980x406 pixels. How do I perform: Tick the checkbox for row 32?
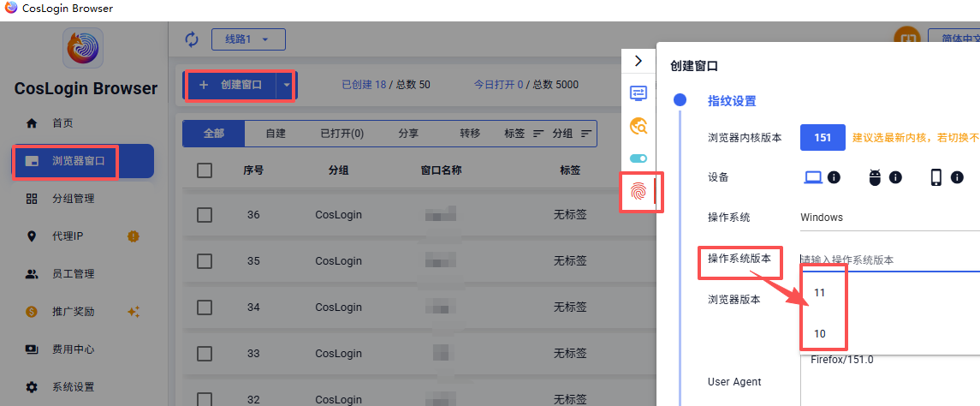tap(205, 399)
